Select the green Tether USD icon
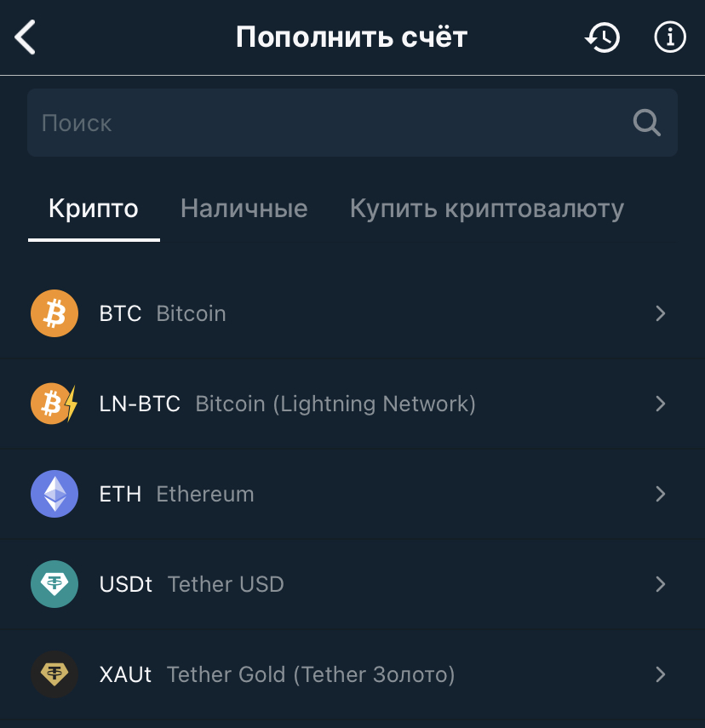 coord(54,584)
